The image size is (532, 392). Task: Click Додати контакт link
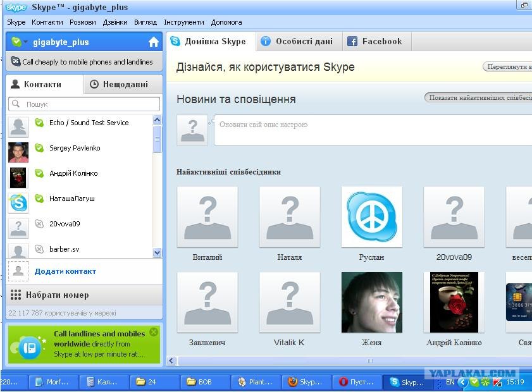coord(66,271)
